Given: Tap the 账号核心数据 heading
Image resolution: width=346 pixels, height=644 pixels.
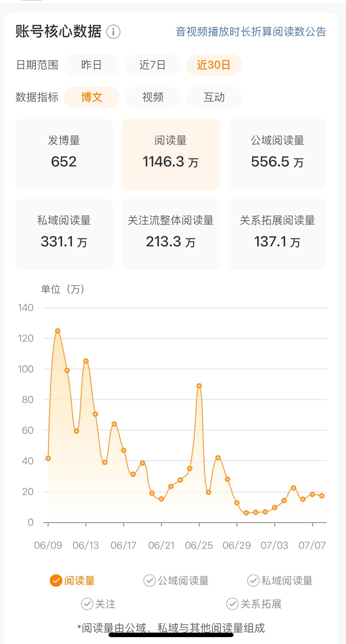Looking at the screenshot, I should tap(58, 32).
